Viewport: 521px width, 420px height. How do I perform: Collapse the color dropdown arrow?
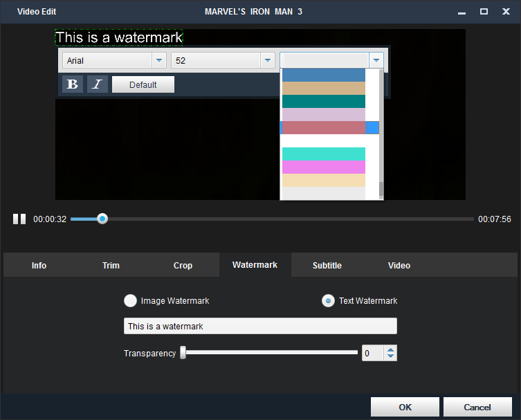pyautogui.click(x=376, y=60)
